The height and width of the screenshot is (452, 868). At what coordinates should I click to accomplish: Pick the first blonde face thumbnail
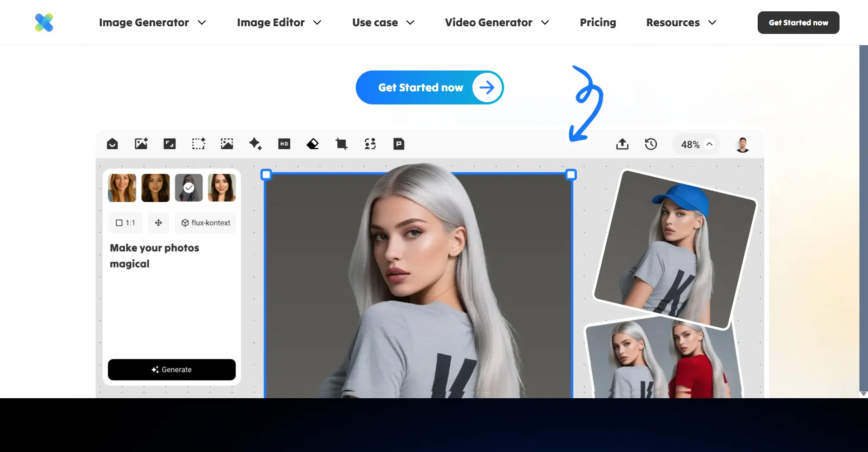click(122, 188)
